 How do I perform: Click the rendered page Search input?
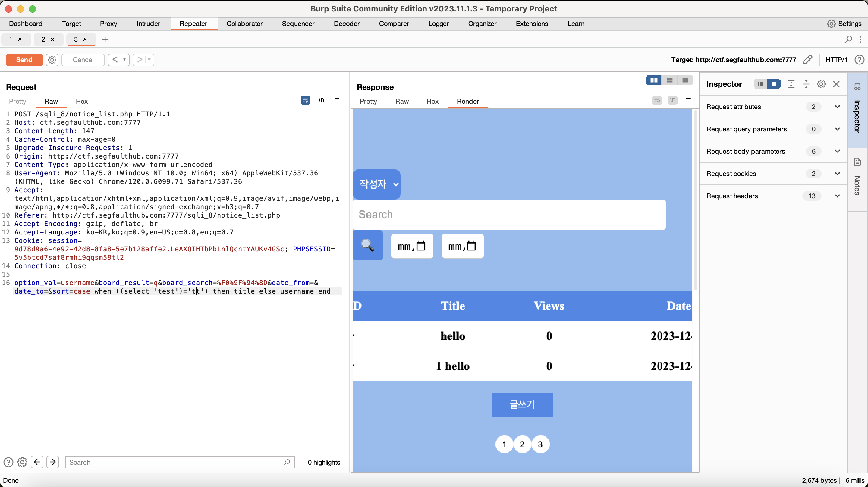[x=509, y=214]
